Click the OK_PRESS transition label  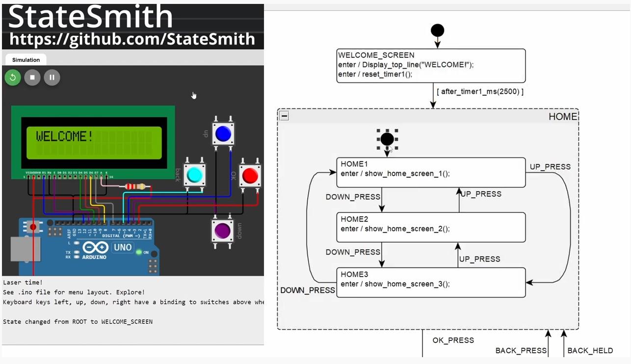pyautogui.click(x=453, y=340)
